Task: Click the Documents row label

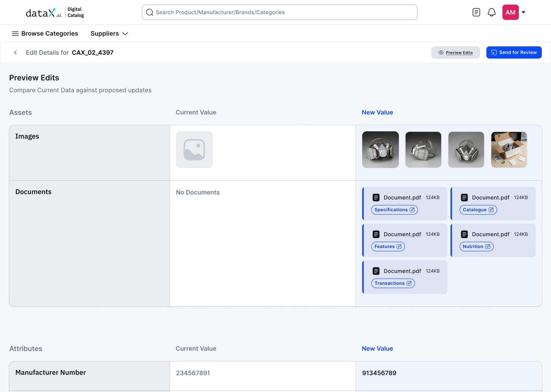Action: point(33,192)
